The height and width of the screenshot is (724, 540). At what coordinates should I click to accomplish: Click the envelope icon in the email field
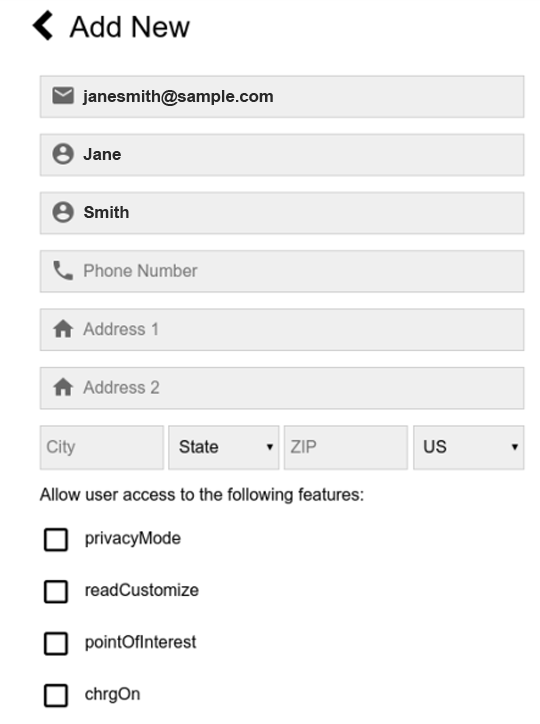click(x=63, y=96)
